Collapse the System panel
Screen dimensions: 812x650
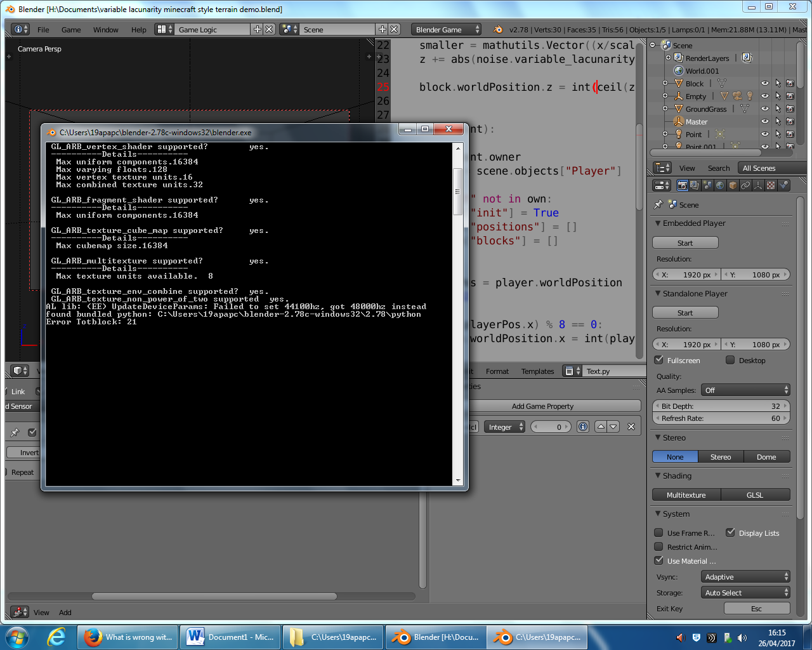658,514
